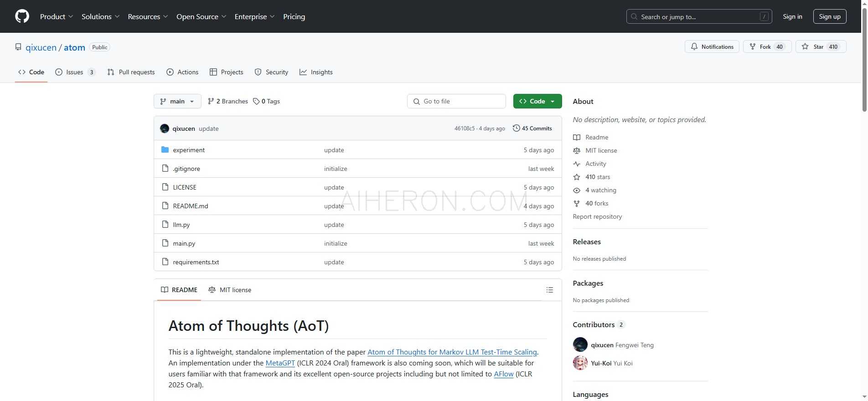Click the qixucen commit author avatar
868x401 pixels.
[x=165, y=129]
